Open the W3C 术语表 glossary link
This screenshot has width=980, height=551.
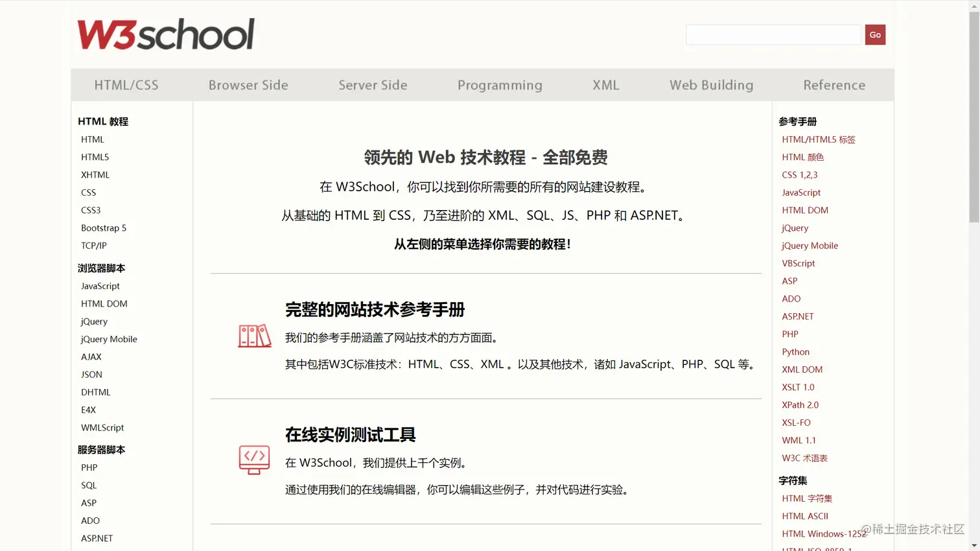click(x=805, y=458)
